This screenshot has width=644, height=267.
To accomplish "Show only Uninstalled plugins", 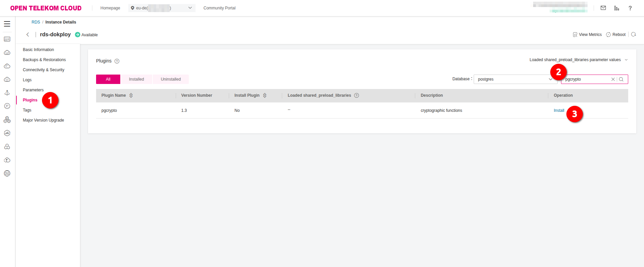I will 171,79.
